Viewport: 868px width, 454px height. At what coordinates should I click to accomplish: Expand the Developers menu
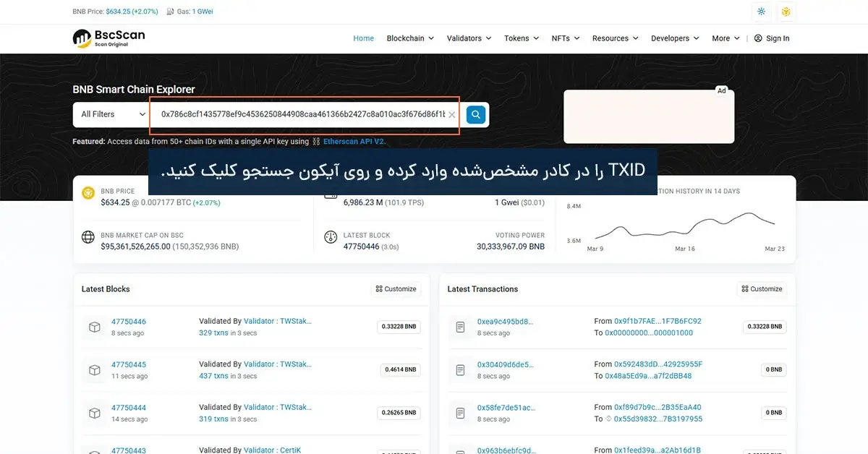[x=675, y=38]
